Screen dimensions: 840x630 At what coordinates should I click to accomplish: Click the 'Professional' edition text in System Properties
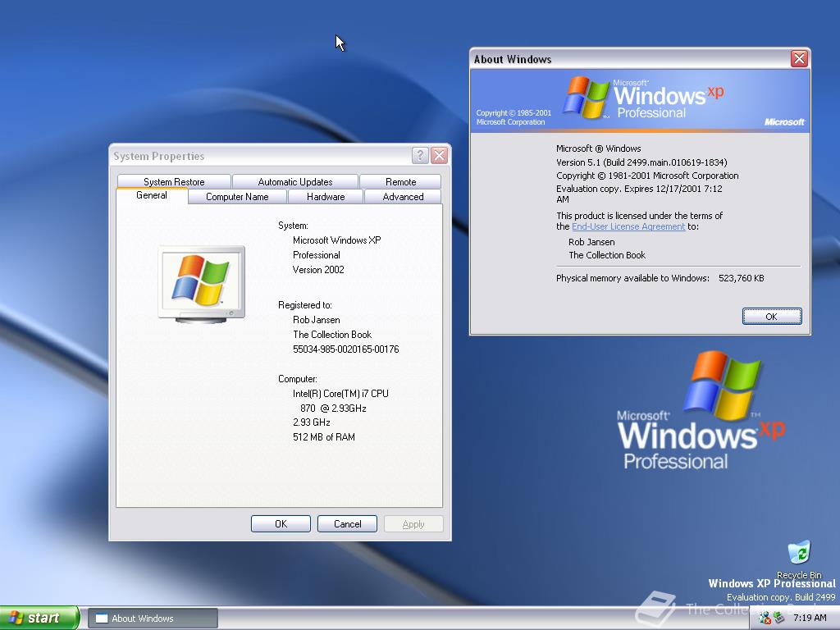point(316,256)
